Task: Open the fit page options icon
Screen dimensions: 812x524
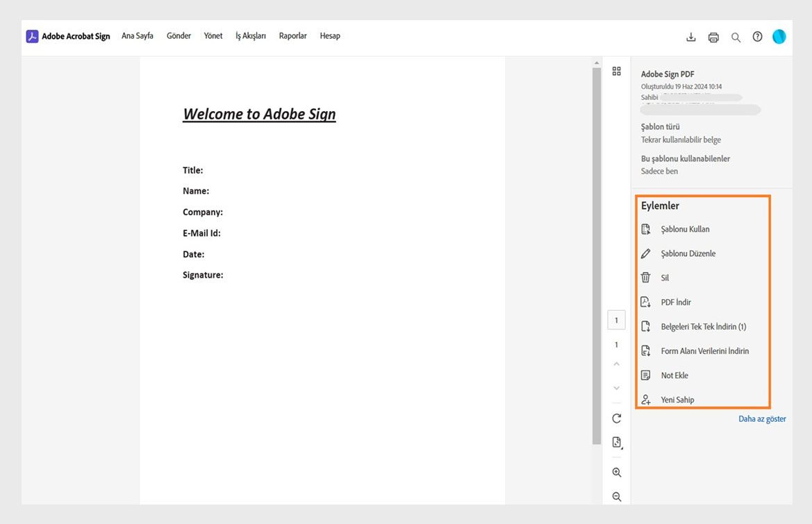Action: 617,442
